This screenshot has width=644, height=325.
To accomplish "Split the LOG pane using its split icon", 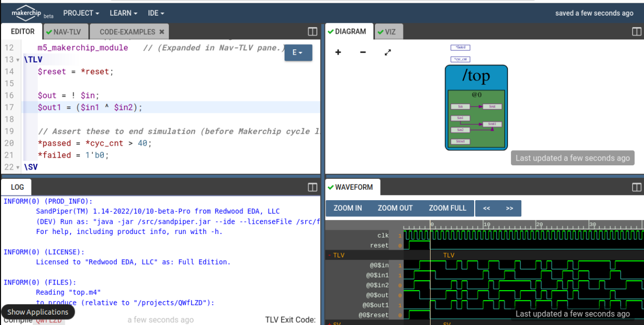I will (x=312, y=187).
